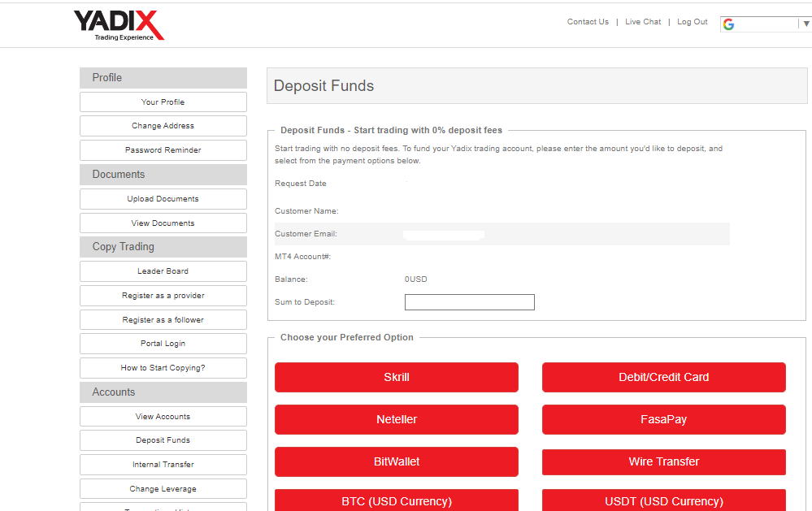Choose Wire Transfer deposit option
Viewport: 812px width, 511px height.
663,461
